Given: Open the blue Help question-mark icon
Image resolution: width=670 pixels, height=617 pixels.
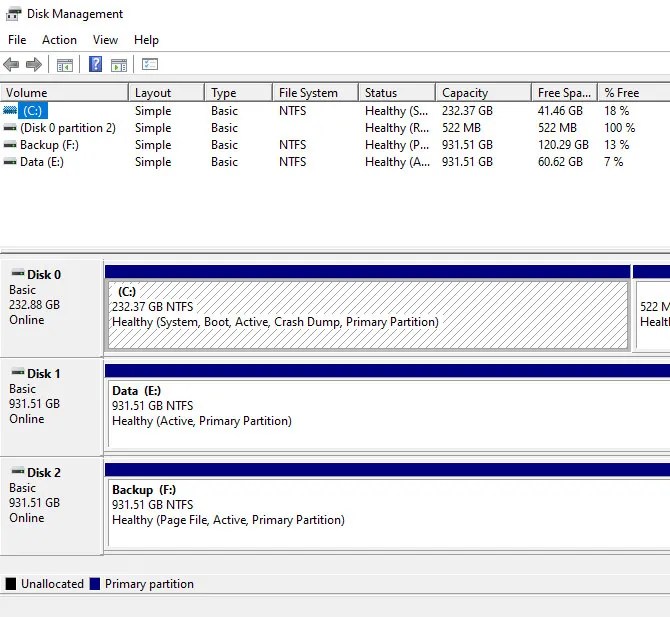Looking at the screenshot, I should (95, 65).
